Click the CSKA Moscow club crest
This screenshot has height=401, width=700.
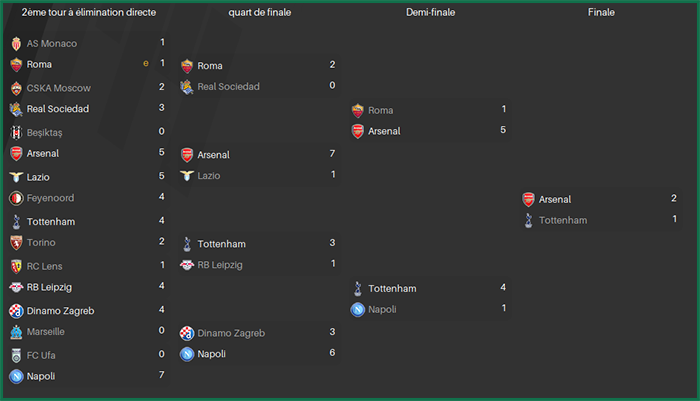pyautogui.click(x=16, y=88)
